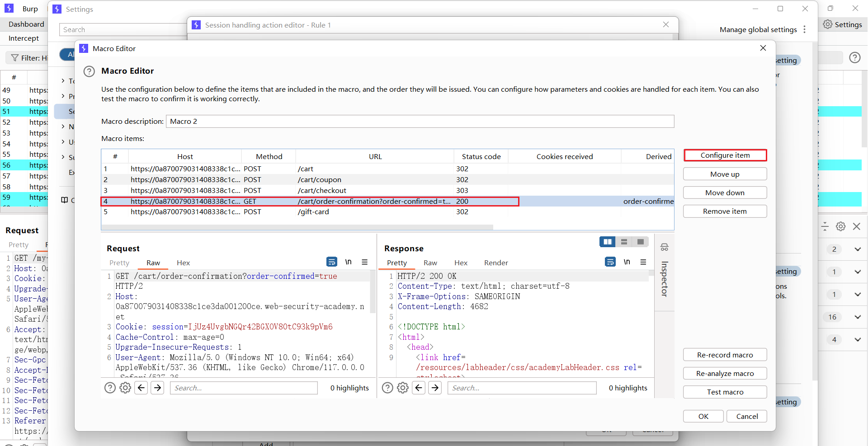Expand the first Settings tree node

coord(63,81)
